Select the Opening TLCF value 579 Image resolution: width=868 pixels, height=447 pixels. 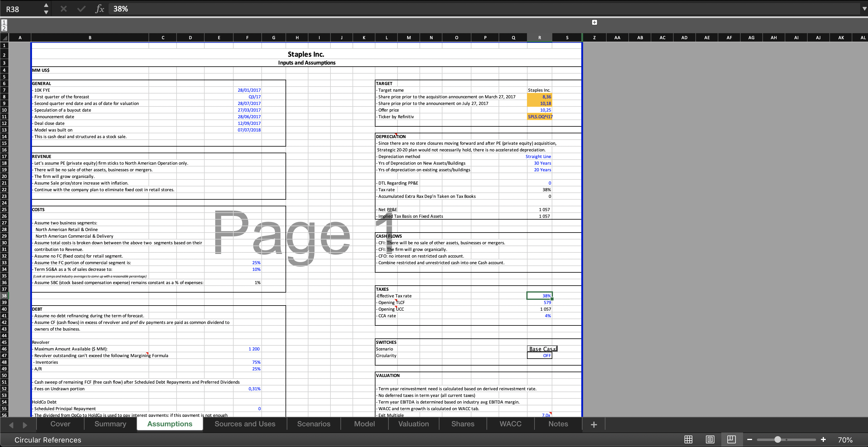click(x=539, y=302)
